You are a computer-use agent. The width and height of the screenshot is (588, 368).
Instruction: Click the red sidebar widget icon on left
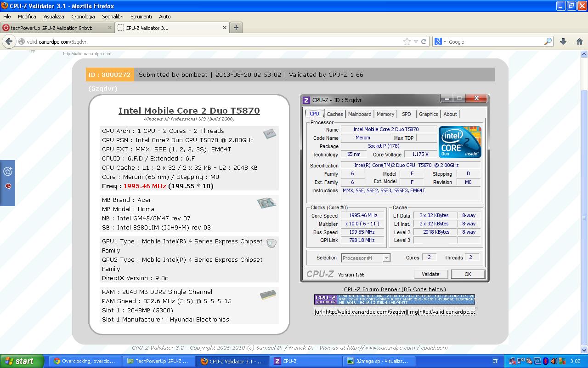click(x=8, y=186)
